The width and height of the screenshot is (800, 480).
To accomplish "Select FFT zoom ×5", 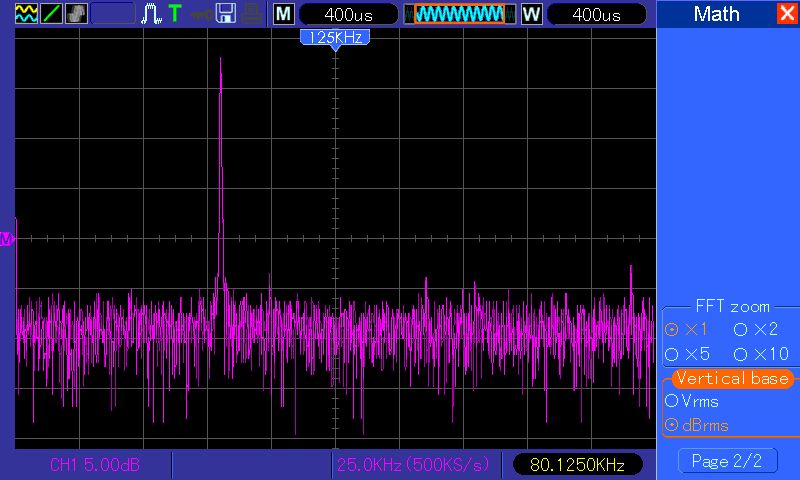I will click(x=688, y=354).
